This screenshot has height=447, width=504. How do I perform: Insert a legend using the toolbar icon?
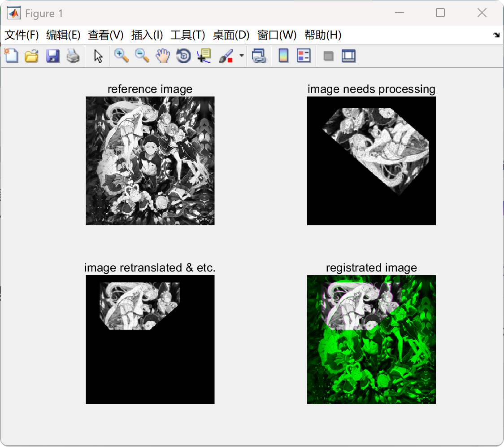coord(304,56)
